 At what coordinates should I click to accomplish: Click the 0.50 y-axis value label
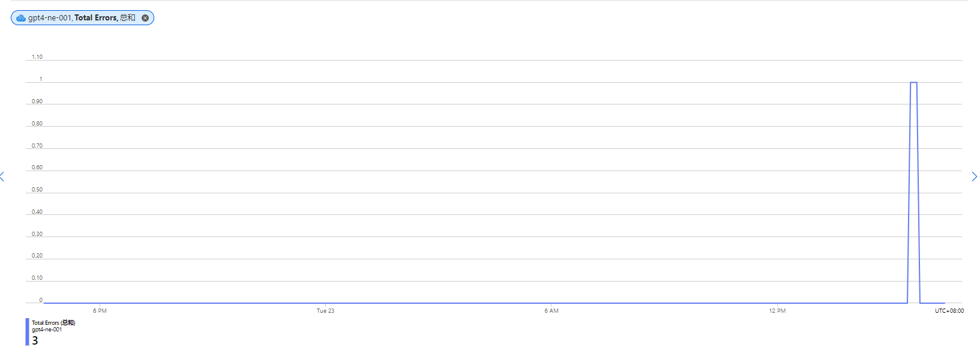[37, 190]
